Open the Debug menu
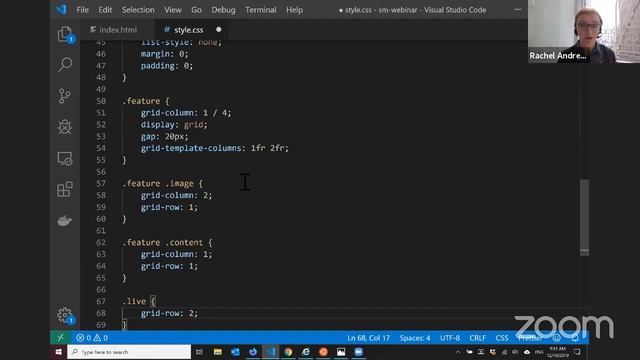Viewport: 640px width, 360px height. [x=223, y=10]
